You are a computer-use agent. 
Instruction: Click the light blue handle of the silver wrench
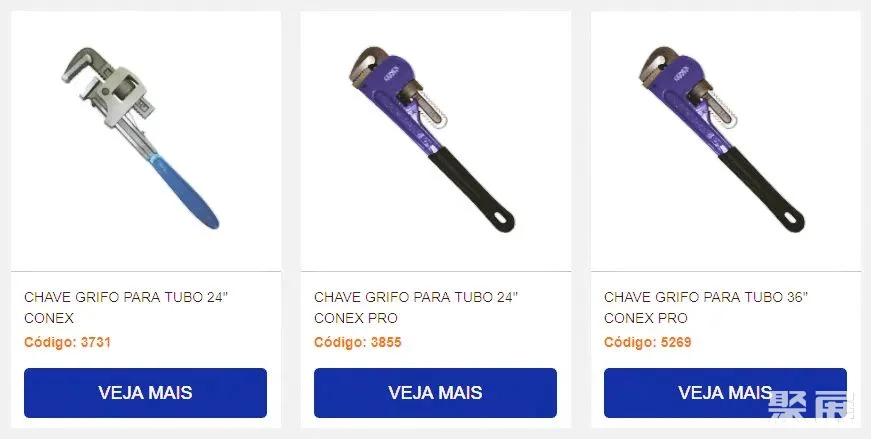click(x=185, y=192)
